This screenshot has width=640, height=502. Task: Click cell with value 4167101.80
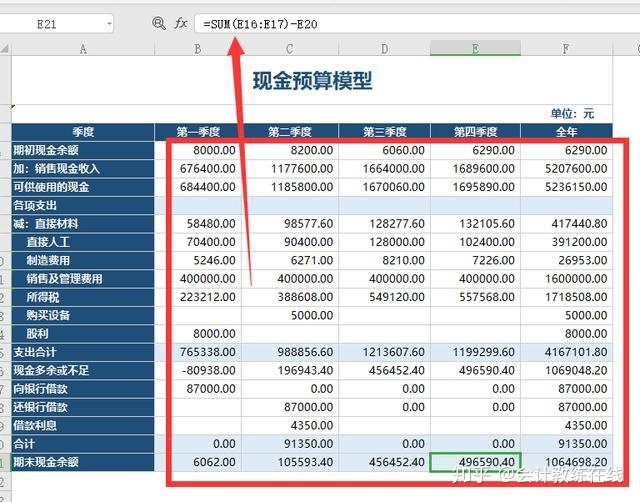coord(567,352)
